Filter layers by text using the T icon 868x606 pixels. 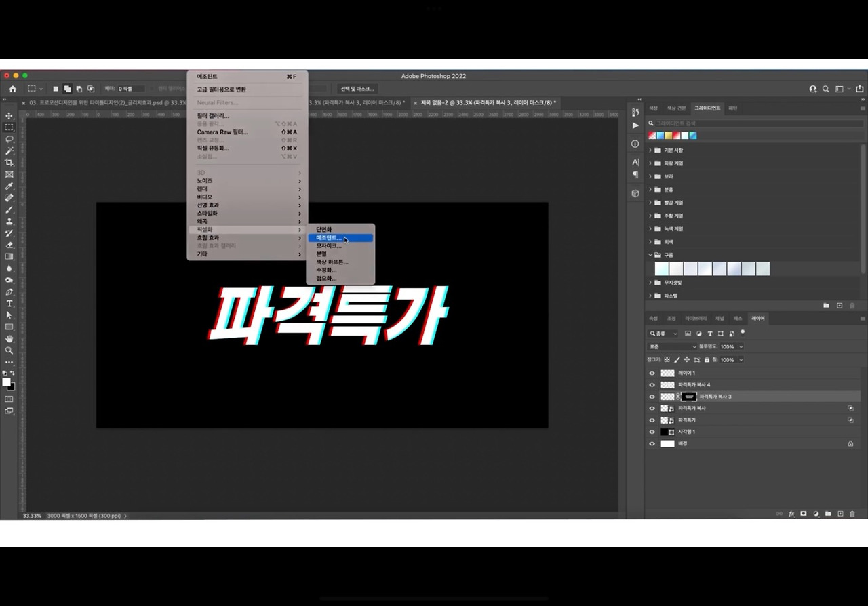(710, 333)
